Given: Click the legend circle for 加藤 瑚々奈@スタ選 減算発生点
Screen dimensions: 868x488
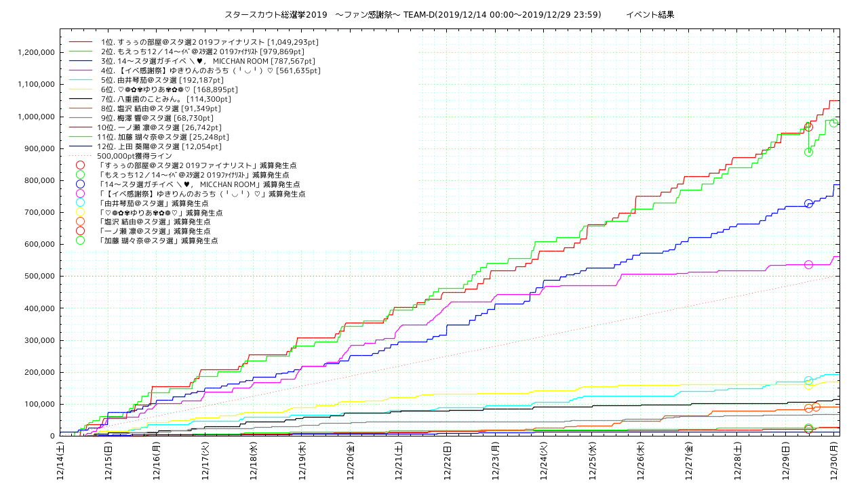Looking at the screenshot, I should pyautogui.click(x=81, y=241).
